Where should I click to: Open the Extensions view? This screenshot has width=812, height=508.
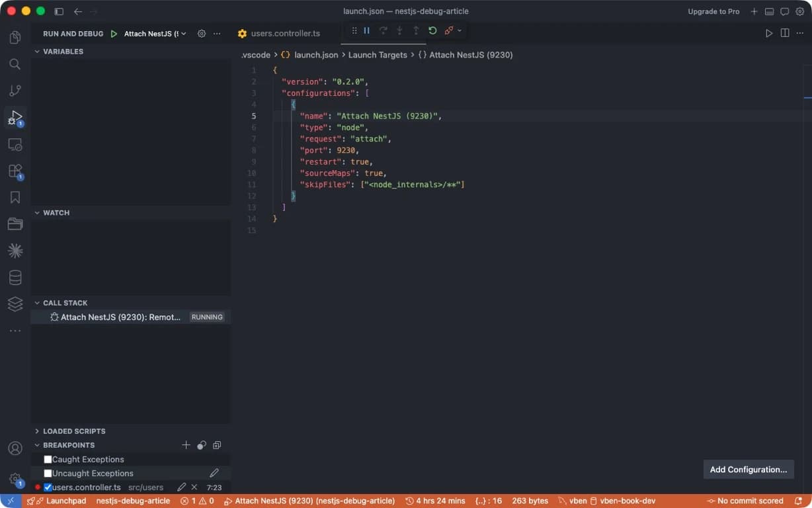coord(15,171)
